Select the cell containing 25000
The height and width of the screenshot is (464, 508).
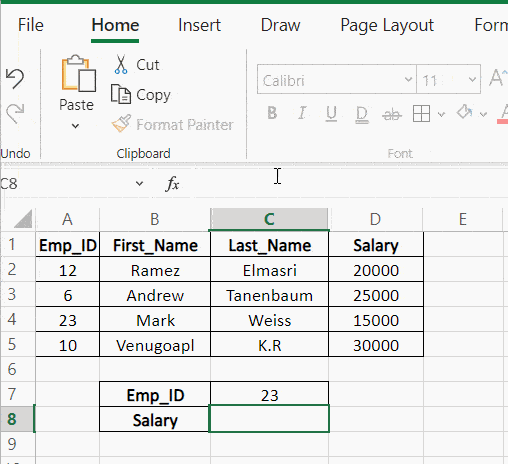click(376, 295)
